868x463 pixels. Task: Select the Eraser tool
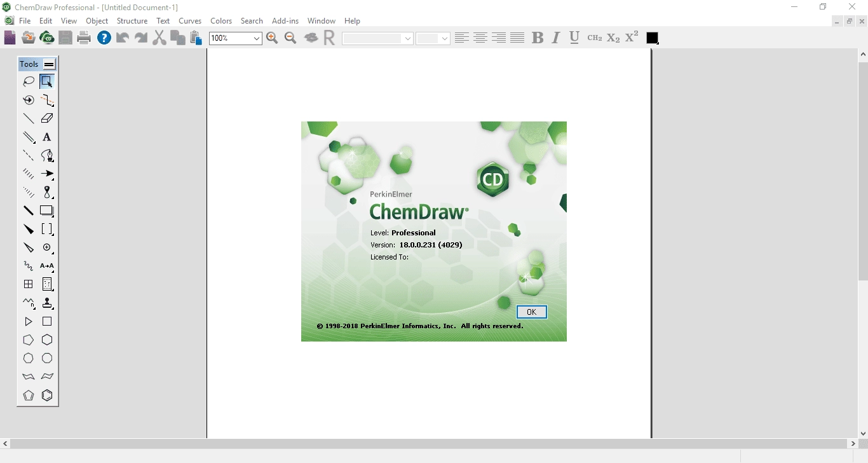click(47, 118)
